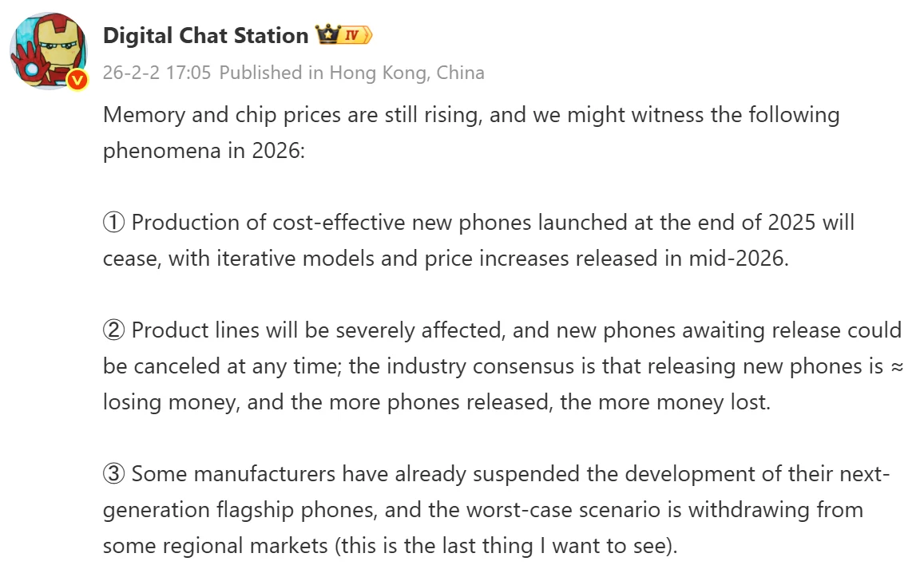Click the orange verified V badge
924x573 pixels.
click(77, 79)
